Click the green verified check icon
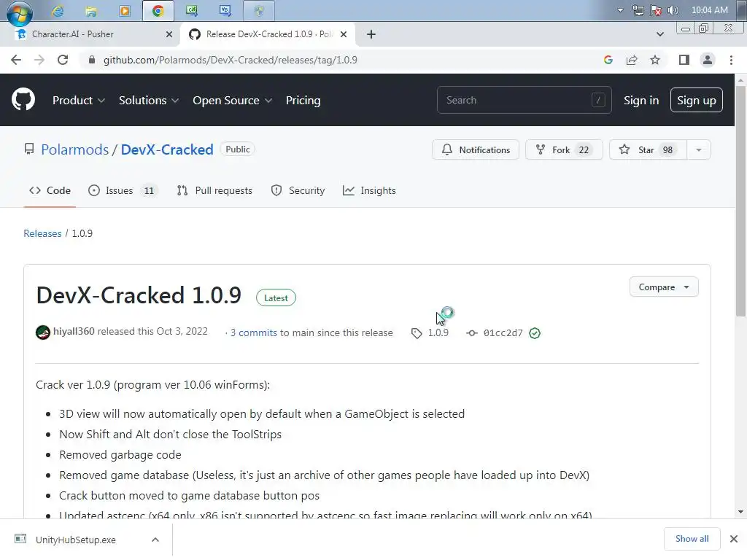The width and height of the screenshot is (747, 560). point(535,332)
